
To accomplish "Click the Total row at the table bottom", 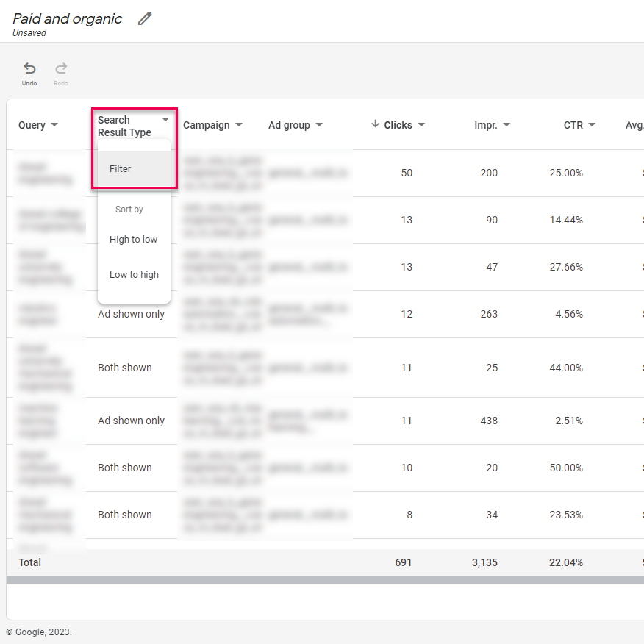I will 29,562.
